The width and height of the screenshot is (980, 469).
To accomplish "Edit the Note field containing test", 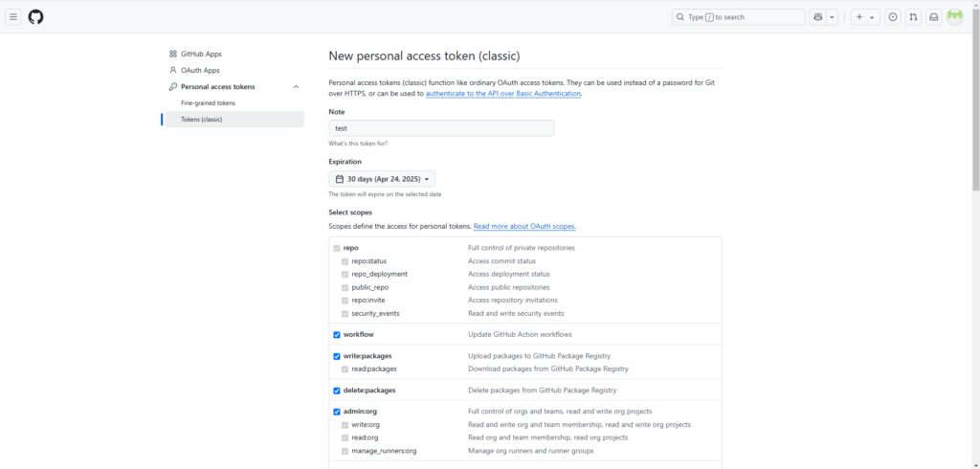I will click(x=441, y=128).
